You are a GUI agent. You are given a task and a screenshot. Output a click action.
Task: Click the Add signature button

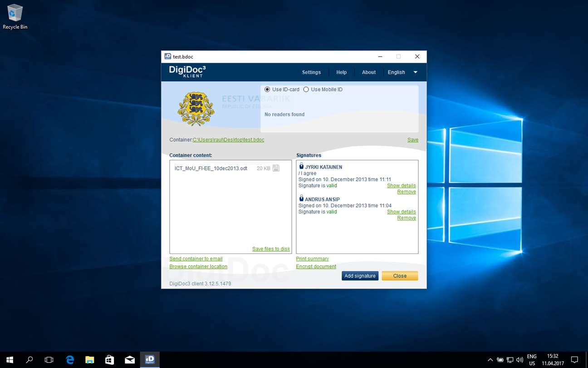pyautogui.click(x=360, y=276)
